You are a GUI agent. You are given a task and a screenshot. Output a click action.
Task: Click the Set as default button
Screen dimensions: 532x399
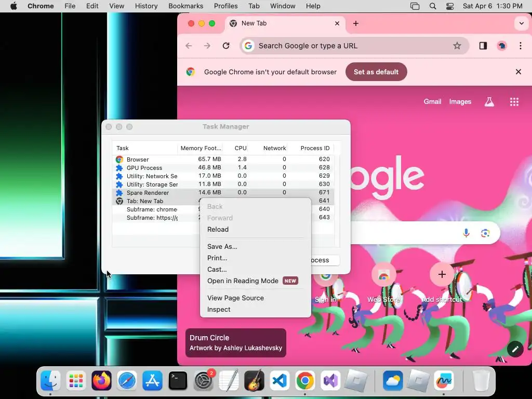376,72
